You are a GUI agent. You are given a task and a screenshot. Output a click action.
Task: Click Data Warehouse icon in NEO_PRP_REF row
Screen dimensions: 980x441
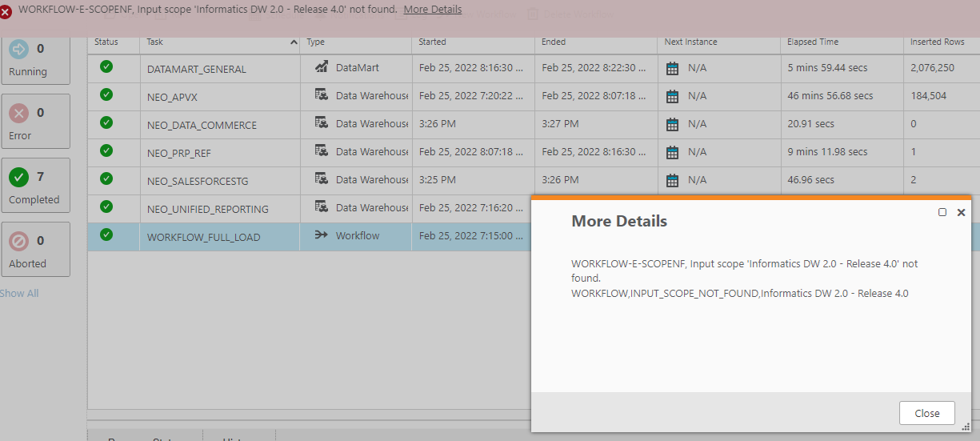click(x=322, y=150)
